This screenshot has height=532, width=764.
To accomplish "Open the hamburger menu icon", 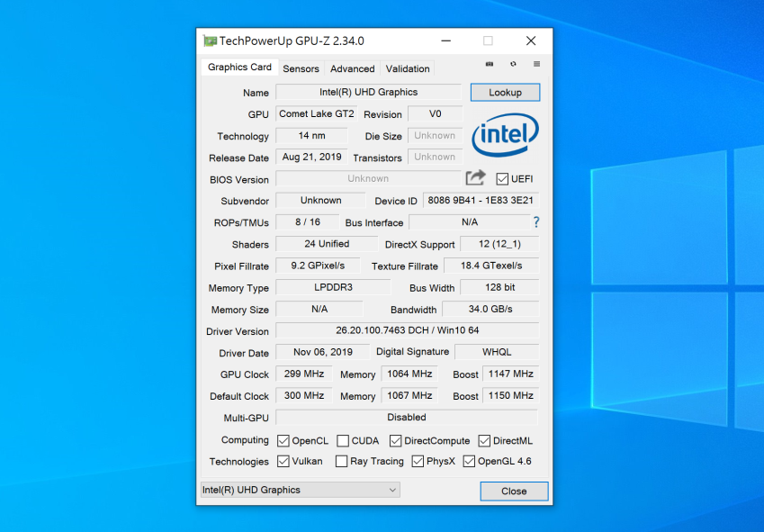I will (536, 64).
